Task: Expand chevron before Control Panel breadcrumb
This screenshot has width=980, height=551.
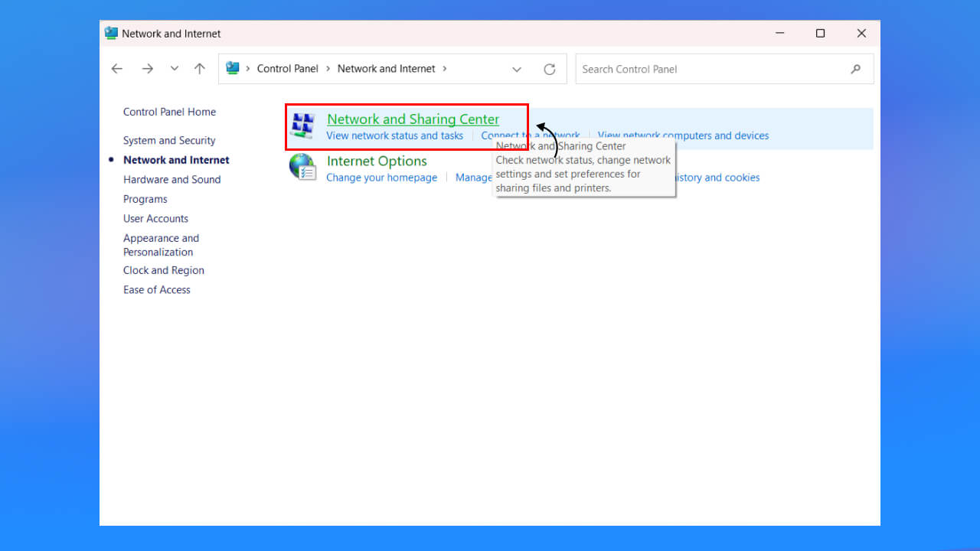Action: point(248,69)
